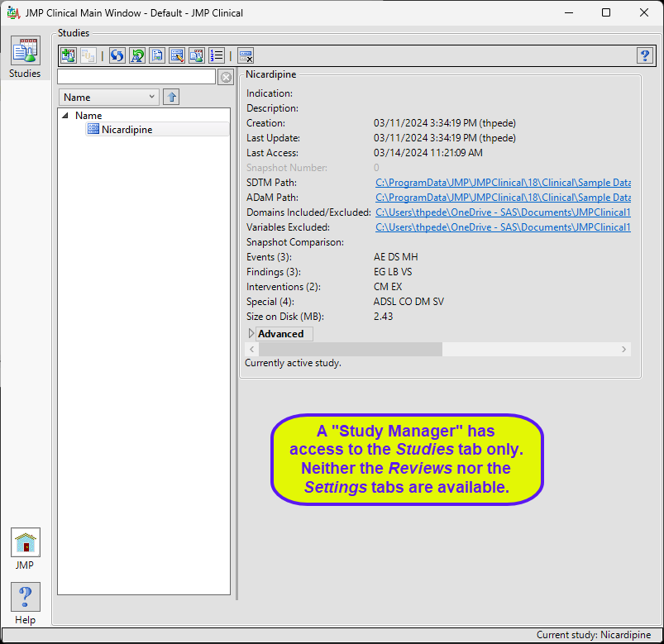Click the study document icon in toolbar

[x=157, y=55]
